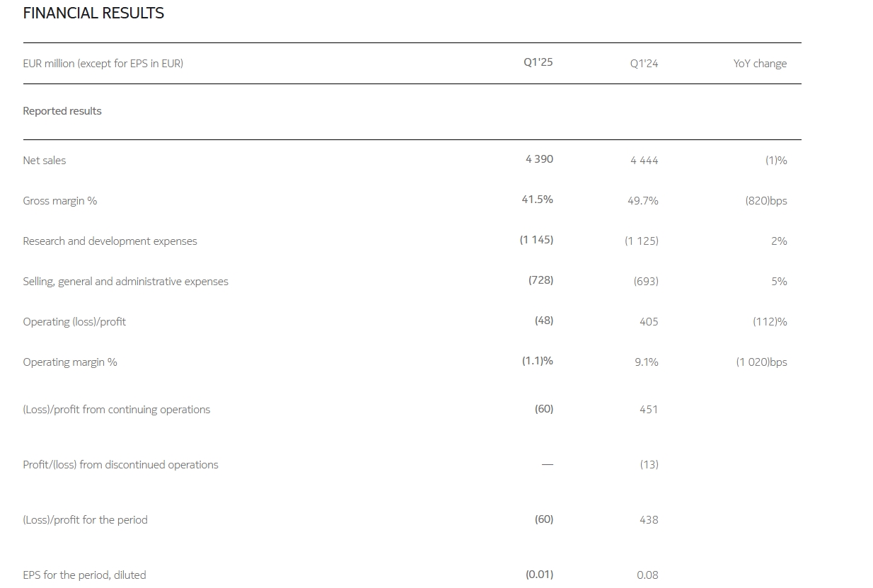Click the FINANCIAL RESULTS heading
The height and width of the screenshot is (588, 873).
93,13
